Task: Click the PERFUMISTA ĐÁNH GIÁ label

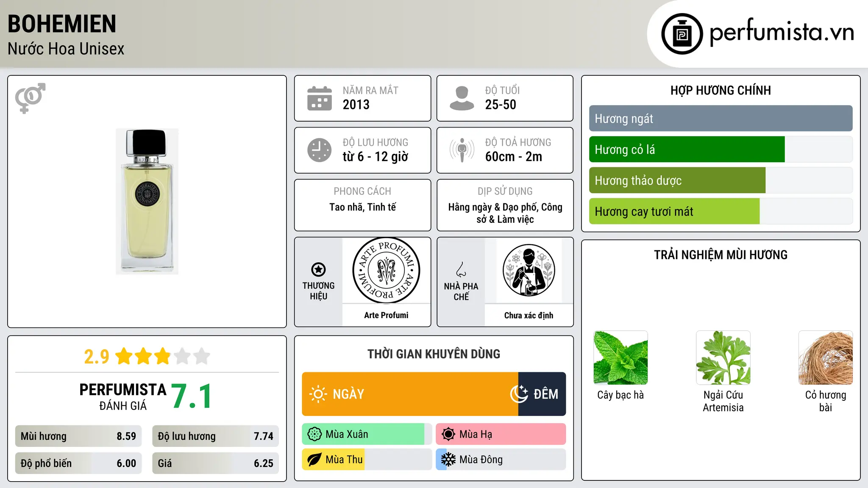Action: coord(123,396)
